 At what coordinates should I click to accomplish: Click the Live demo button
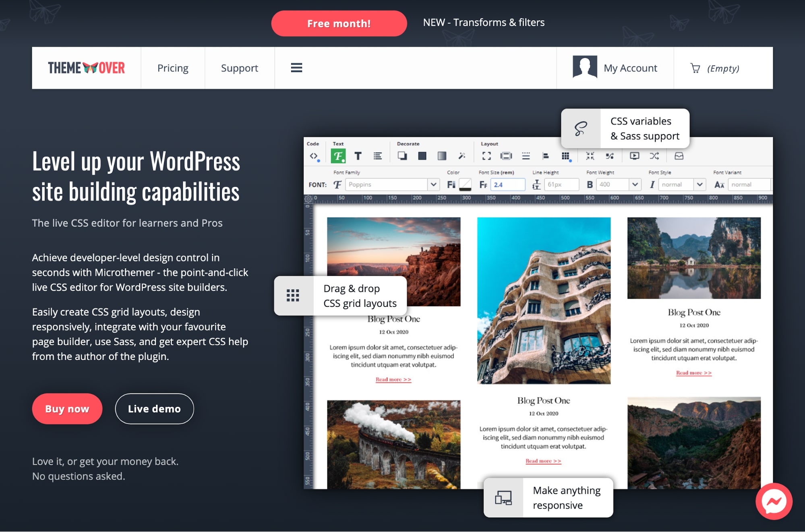[x=154, y=409]
